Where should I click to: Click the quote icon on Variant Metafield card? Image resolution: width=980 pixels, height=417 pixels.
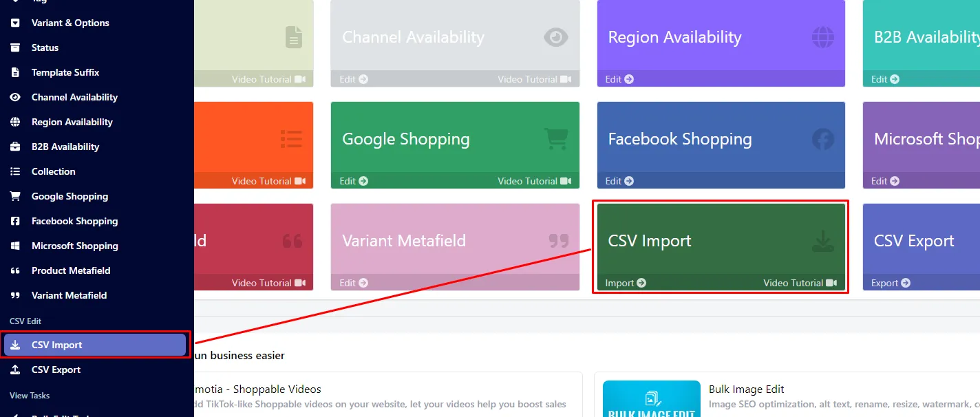[559, 241]
